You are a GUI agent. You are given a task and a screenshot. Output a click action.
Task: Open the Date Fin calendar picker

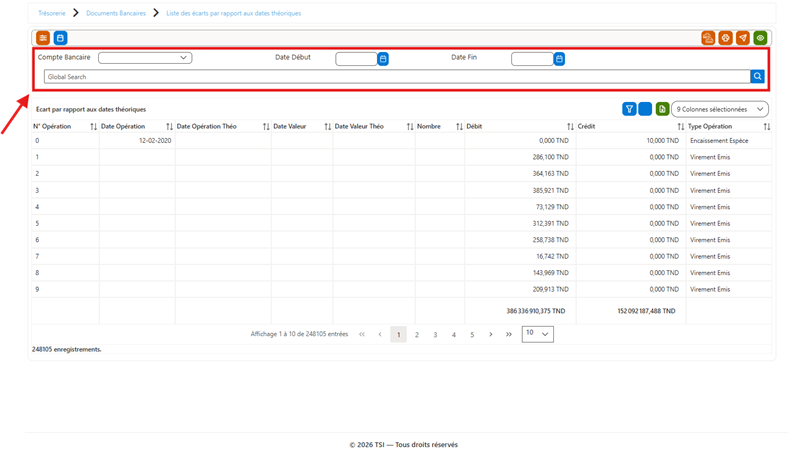[559, 59]
